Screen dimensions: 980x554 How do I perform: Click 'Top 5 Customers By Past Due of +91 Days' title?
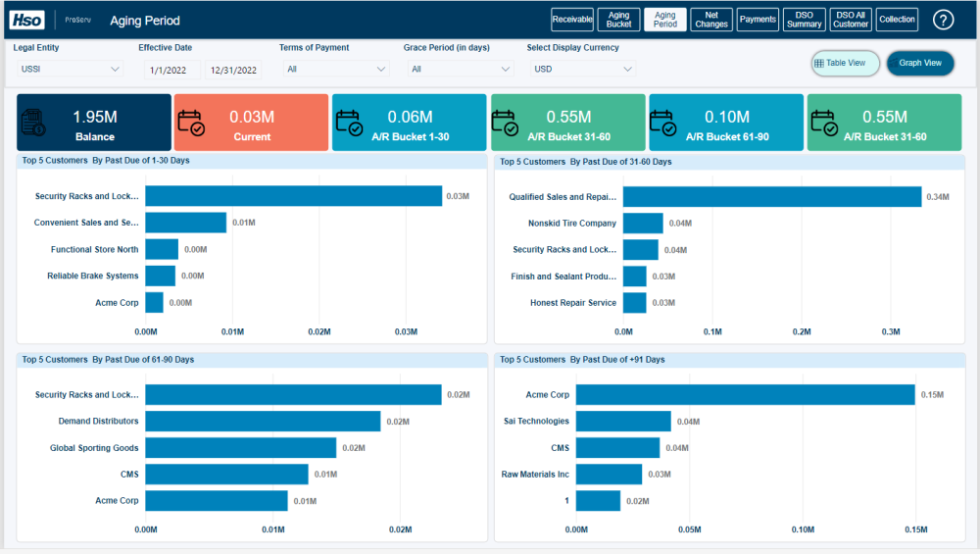pyautogui.click(x=582, y=360)
